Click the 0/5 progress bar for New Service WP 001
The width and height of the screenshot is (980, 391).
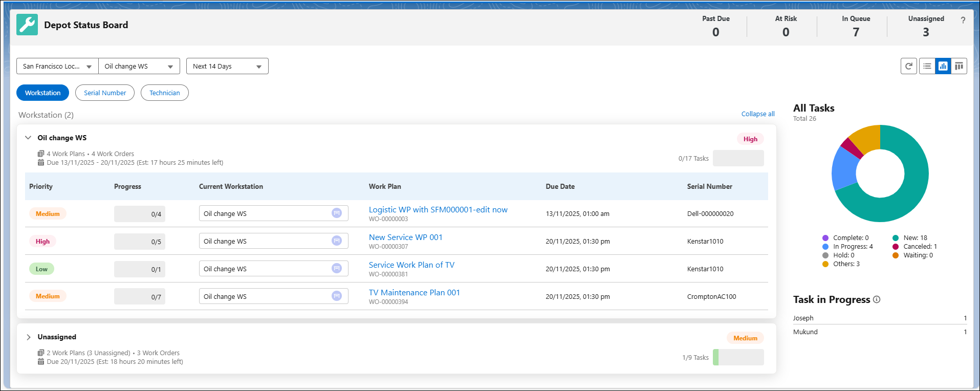point(140,242)
